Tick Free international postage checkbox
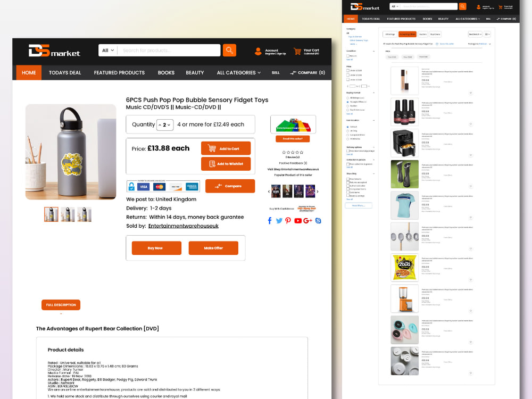The width and height of the screenshot is (532, 399). pos(348,151)
